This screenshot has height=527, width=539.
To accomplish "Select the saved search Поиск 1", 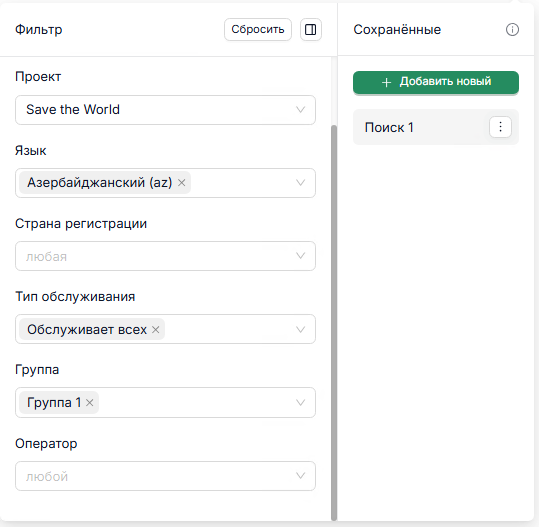I will tap(436, 127).
